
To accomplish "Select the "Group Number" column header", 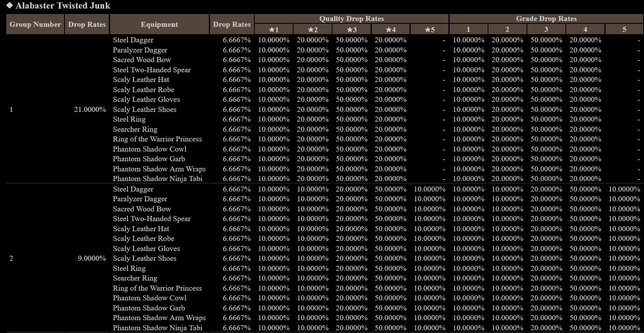I will click(x=35, y=24).
